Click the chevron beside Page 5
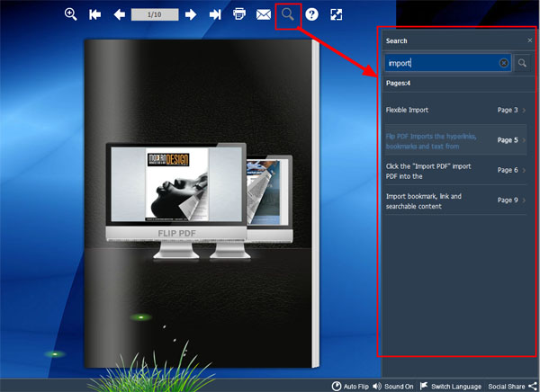The height and width of the screenshot is (392, 540). [x=524, y=140]
